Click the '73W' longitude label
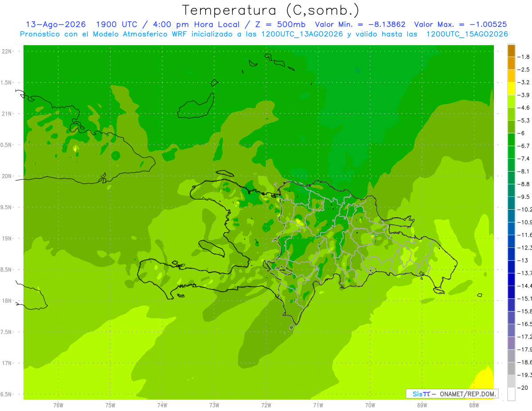Screen dimensions: 532x411 tap(214, 405)
